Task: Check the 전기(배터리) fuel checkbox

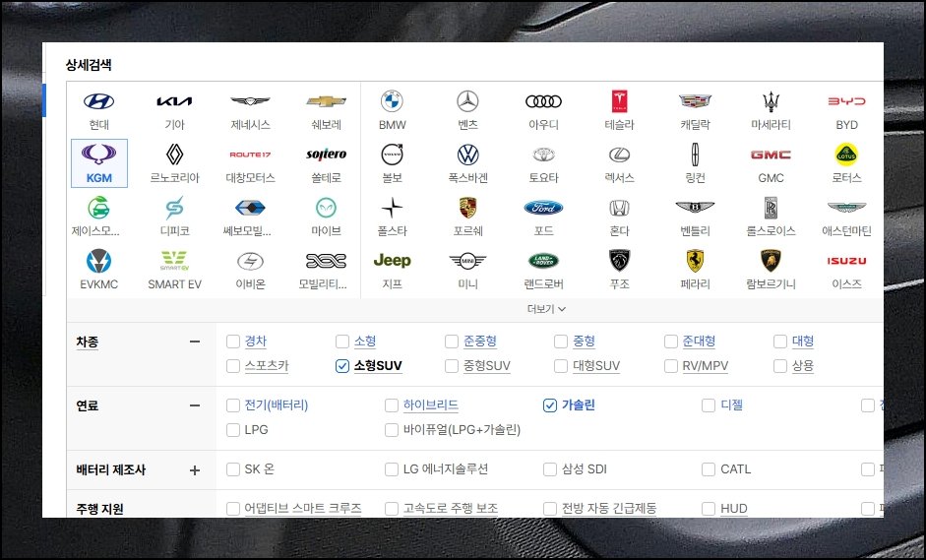Action: coord(233,405)
